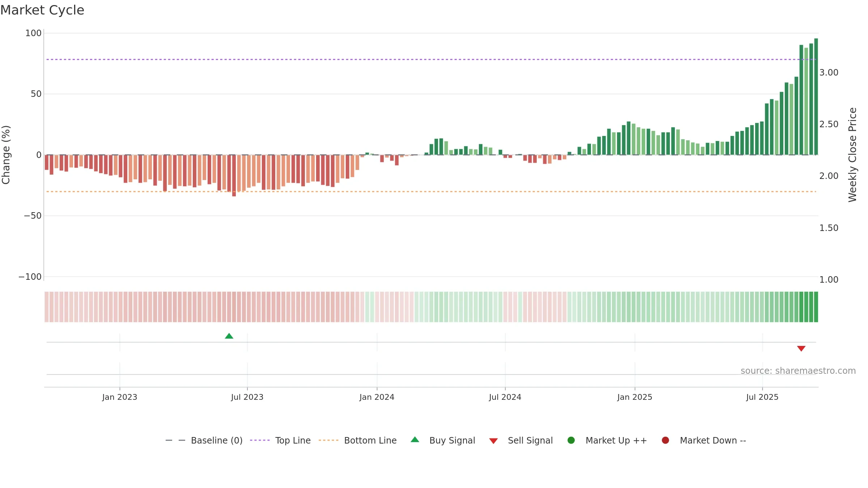Click the purple dotted line legend sample

pyautogui.click(x=260, y=440)
